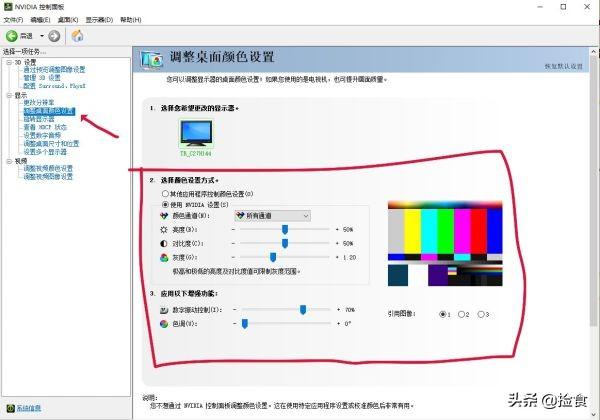The height and width of the screenshot is (420, 600).
Task: Click the 1.20 gamma value
Action: point(349,257)
